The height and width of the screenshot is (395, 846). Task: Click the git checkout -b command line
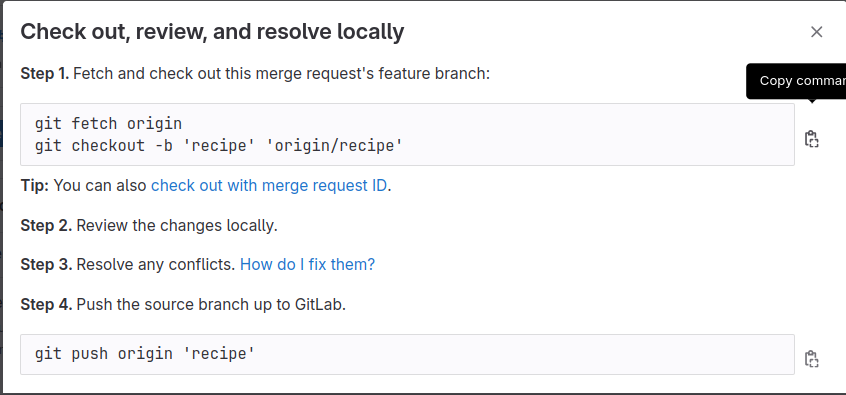tap(219, 146)
